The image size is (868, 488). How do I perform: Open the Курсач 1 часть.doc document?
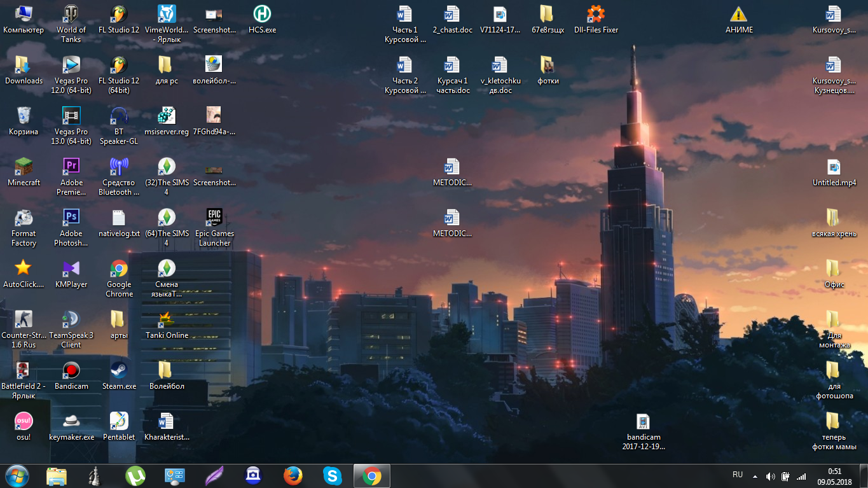pyautogui.click(x=453, y=74)
